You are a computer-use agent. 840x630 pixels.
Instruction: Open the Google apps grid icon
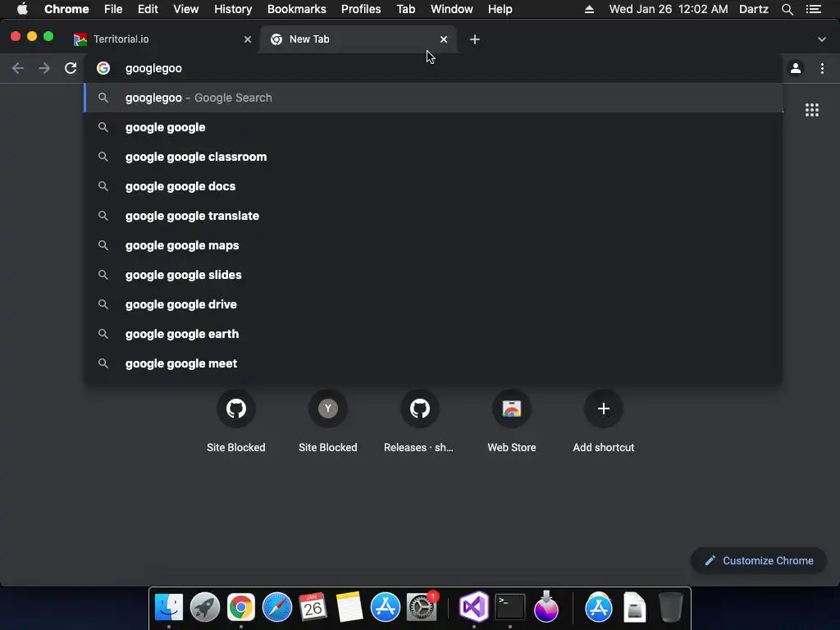(811, 110)
